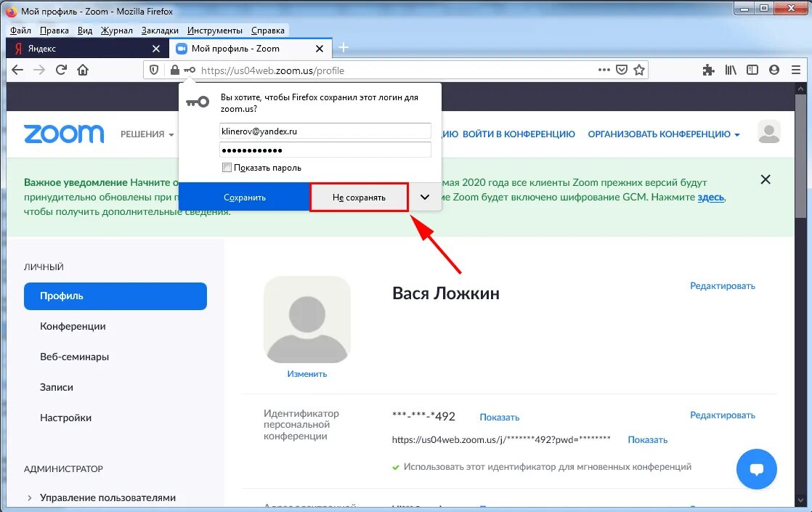Open the Инструменты menu
The height and width of the screenshot is (512, 812).
215,30
